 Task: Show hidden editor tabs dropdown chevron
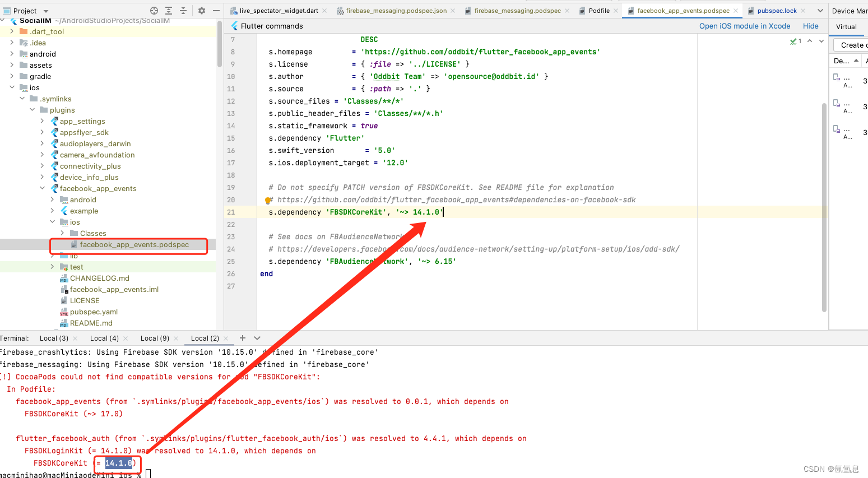(820, 11)
